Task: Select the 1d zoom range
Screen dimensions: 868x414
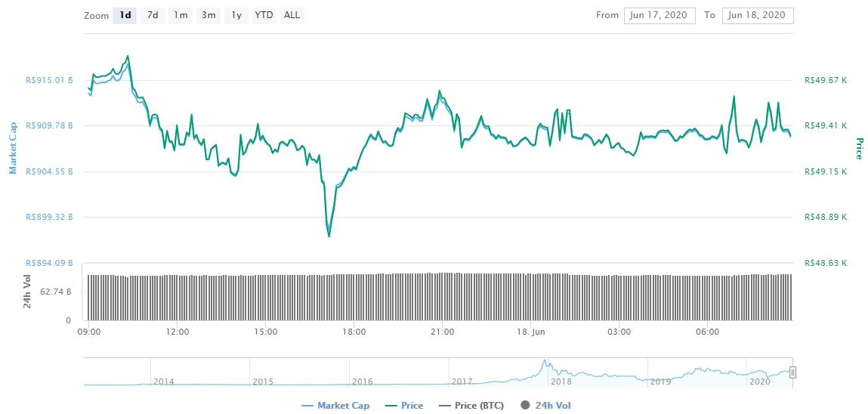Action: coord(125,16)
